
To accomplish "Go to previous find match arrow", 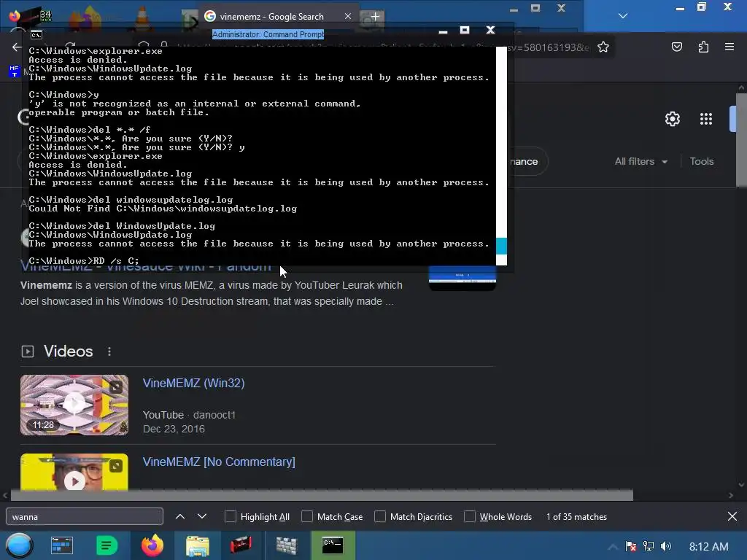I will 180,516.
